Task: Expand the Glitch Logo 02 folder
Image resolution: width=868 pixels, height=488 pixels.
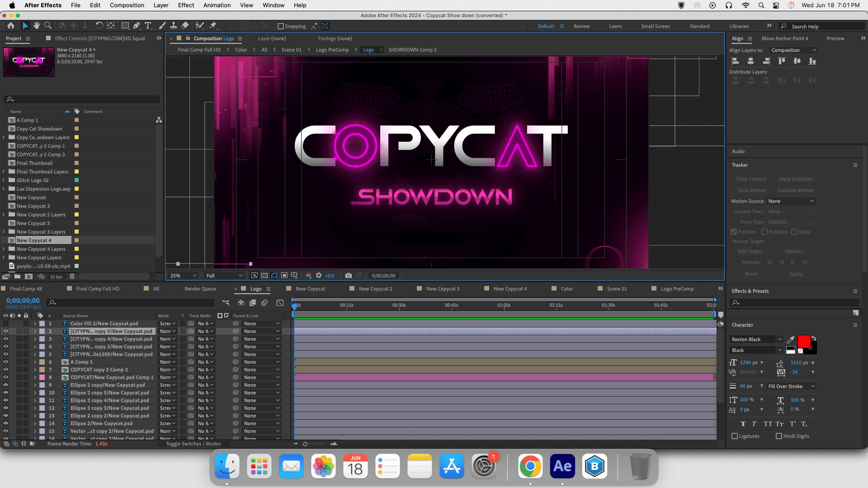Action: [4, 180]
